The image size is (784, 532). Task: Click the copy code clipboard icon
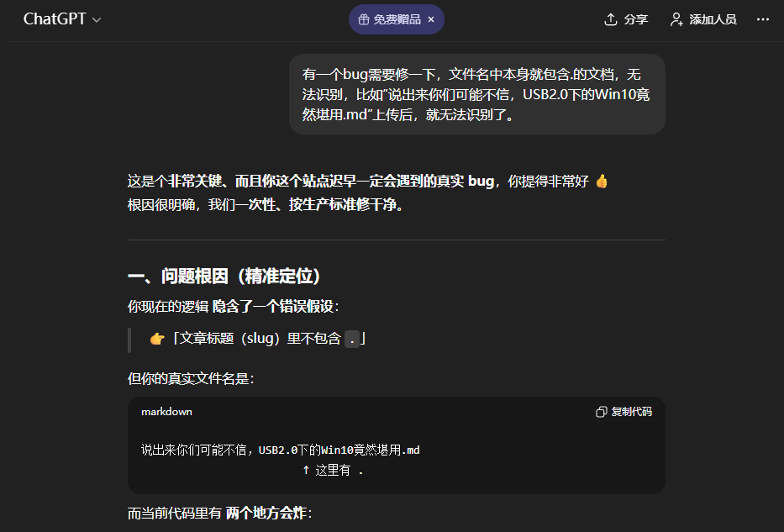[x=601, y=412]
